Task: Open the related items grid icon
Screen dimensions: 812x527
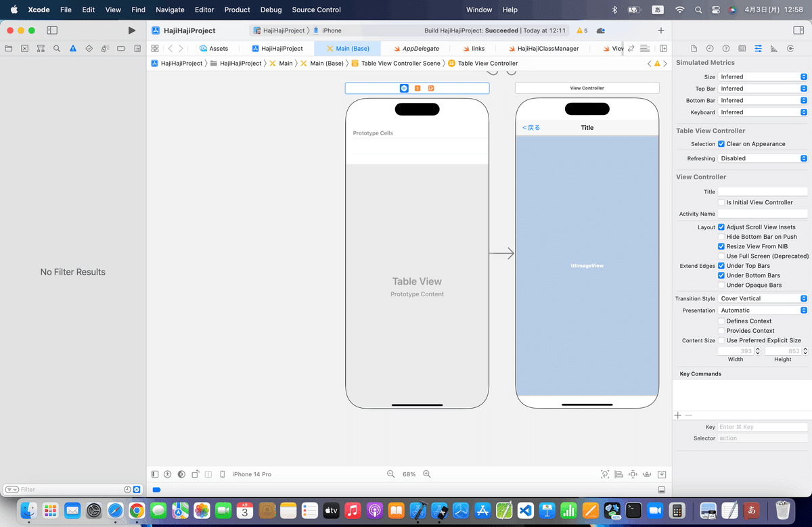Action: click(155, 49)
